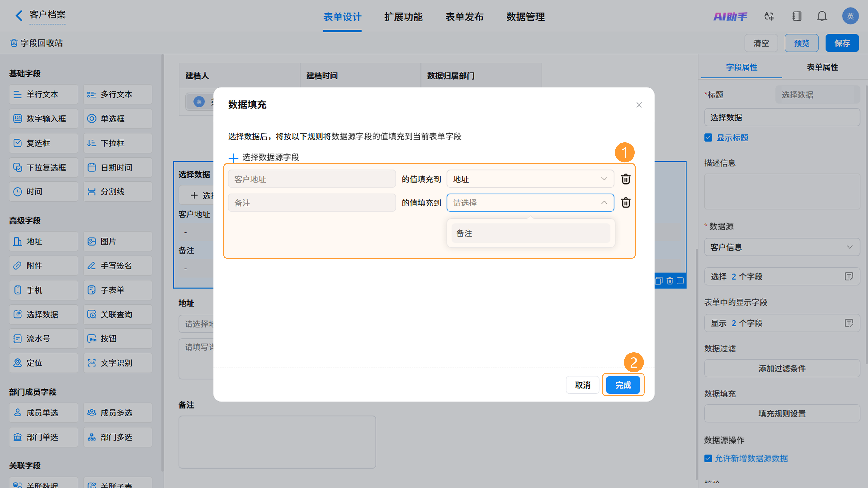Toggle 允许新增数据源数据 checkbox
Screen dimensions: 868x488
[x=708, y=458]
